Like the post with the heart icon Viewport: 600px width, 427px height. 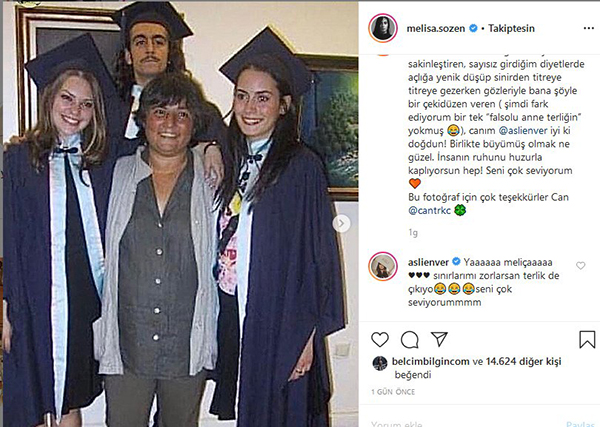(381, 338)
